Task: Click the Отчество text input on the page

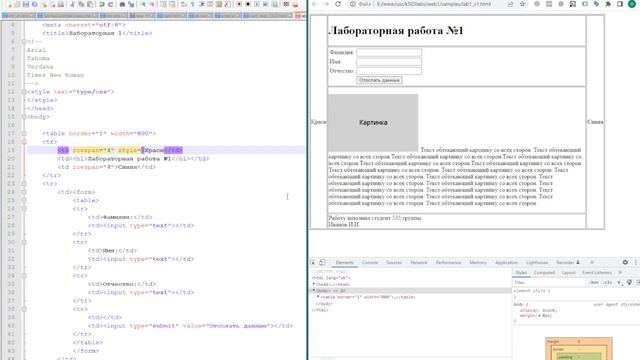Action: (x=389, y=71)
